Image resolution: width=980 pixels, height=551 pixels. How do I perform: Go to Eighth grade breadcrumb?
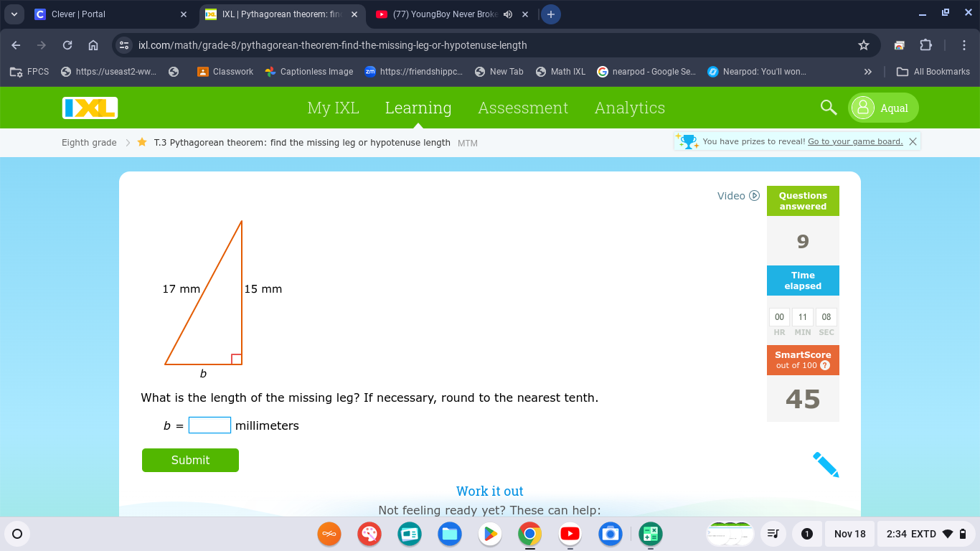(x=89, y=143)
